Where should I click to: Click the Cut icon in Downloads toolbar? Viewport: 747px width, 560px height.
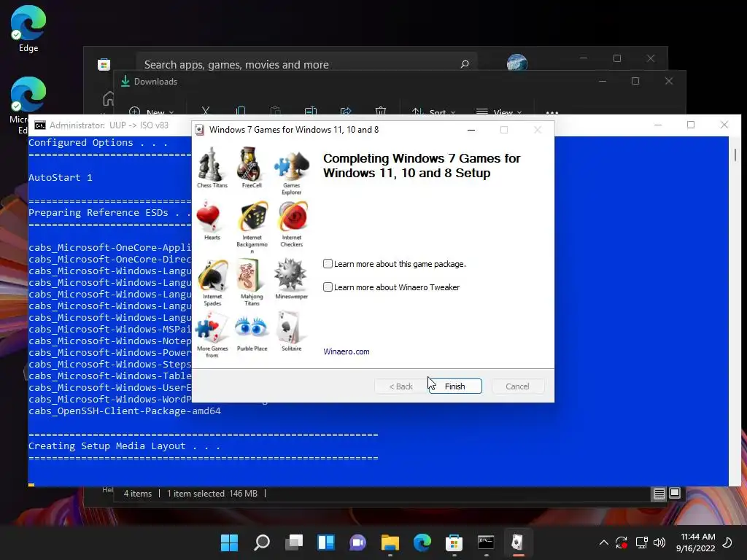click(x=205, y=112)
